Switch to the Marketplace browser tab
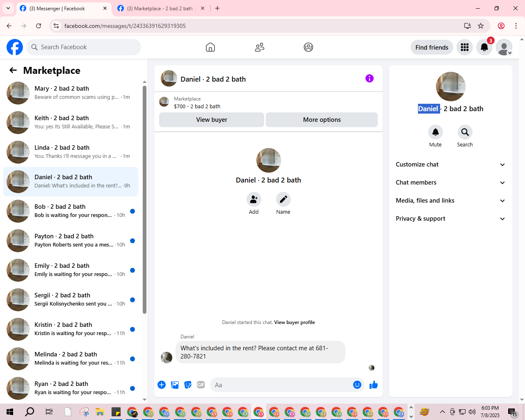The image size is (525, 420). click(x=160, y=8)
